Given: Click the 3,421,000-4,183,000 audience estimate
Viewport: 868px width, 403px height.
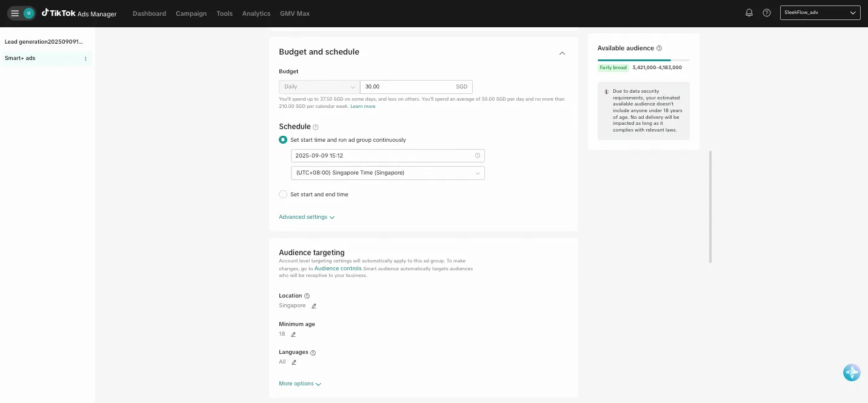Looking at the screenshot, I should point(657,68).
